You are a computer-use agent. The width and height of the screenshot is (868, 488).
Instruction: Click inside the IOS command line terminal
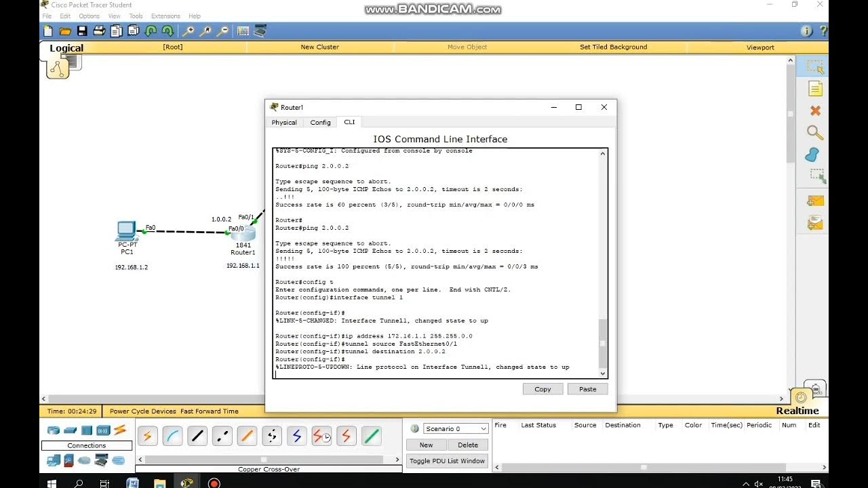click(x=436, y=263)
